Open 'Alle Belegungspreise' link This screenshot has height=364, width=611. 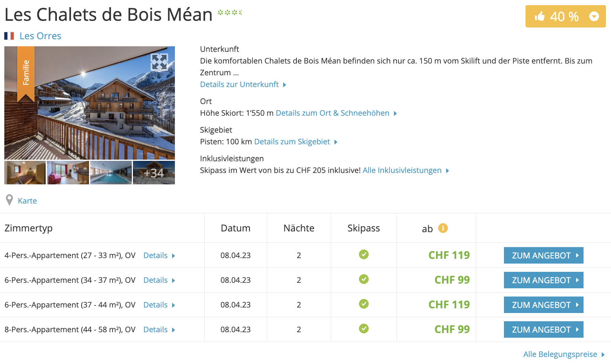point(564,354)
